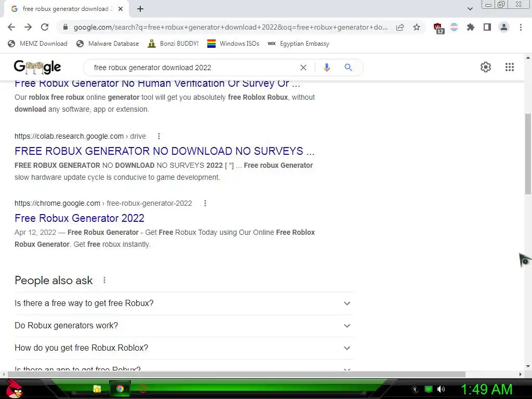Open a new browser tab
Viewport: 532px width, 399px height.
coord(140,9)
